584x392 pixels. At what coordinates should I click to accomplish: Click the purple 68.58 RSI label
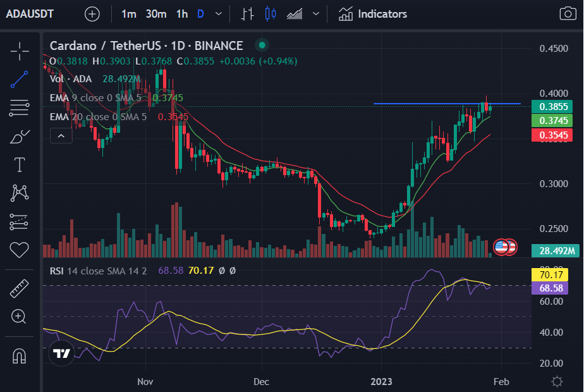pyautogui.click(x=551, y=288)
